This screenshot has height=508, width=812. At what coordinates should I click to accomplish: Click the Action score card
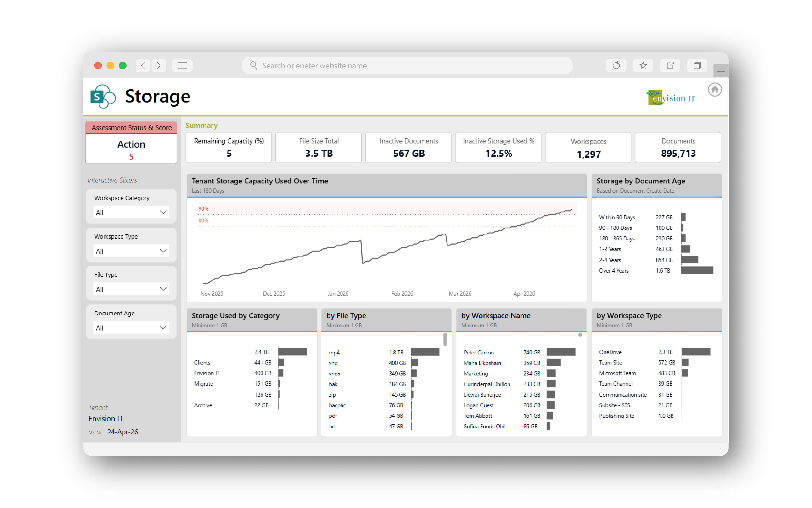click(131, 149)
